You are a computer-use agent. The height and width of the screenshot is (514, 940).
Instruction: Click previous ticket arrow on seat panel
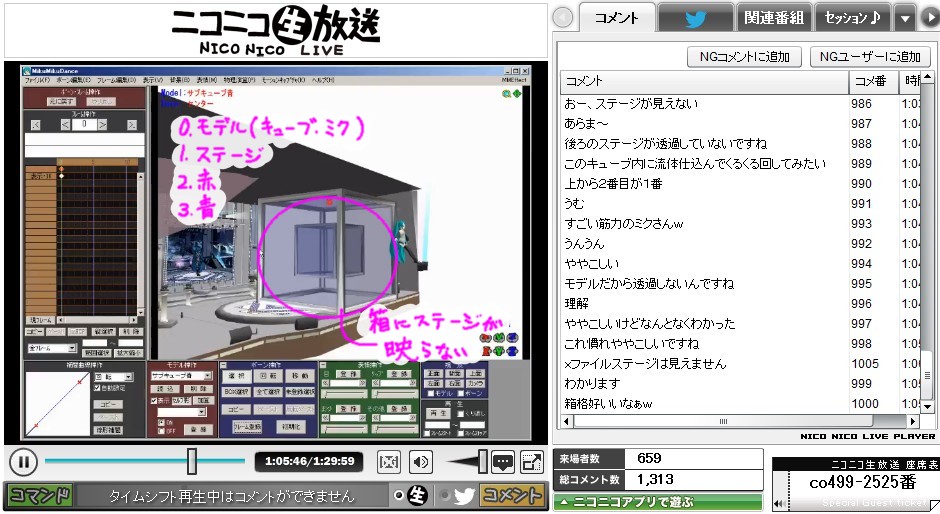pos(779,504)
